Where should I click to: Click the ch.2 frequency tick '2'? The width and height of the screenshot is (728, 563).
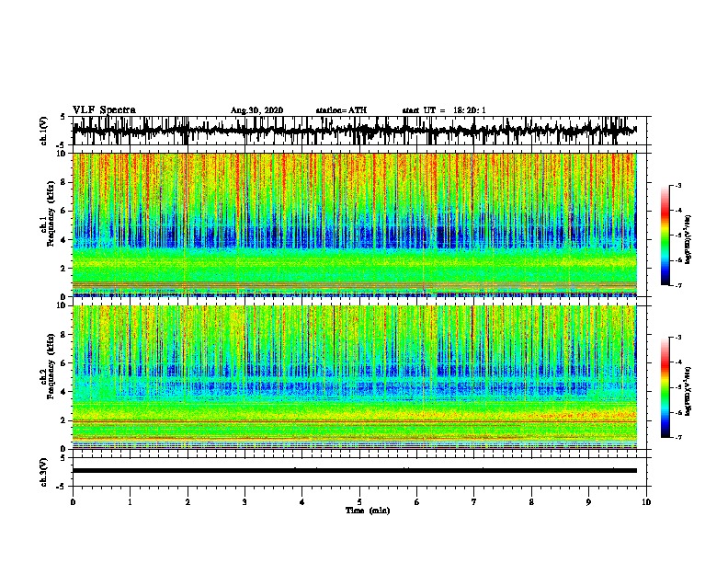pos(65,420)
